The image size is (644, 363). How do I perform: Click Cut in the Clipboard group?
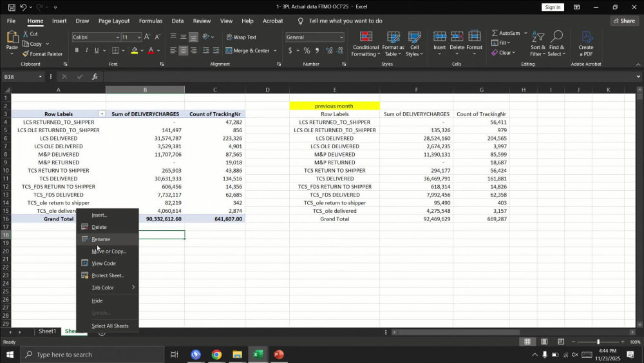tap(30, 34)
